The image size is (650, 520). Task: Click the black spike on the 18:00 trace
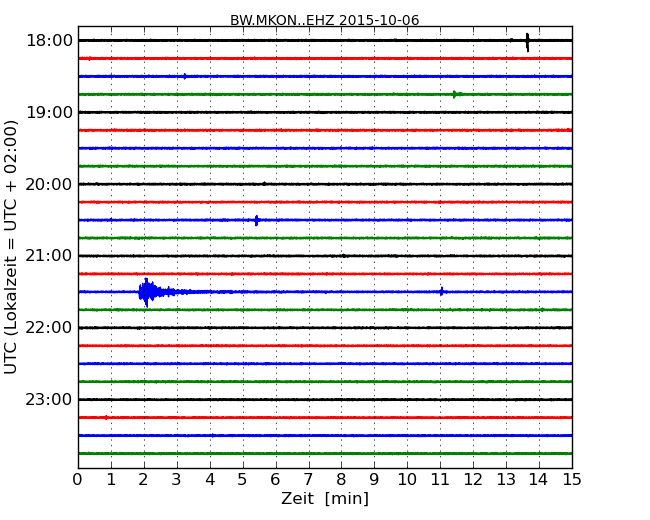click(527, 42)
